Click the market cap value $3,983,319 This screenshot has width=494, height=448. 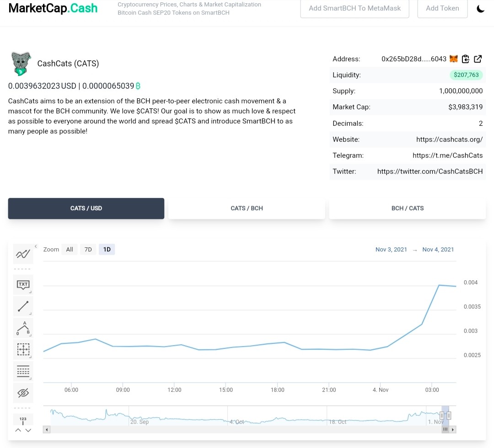pyautogui.click(x=465, y=107)
